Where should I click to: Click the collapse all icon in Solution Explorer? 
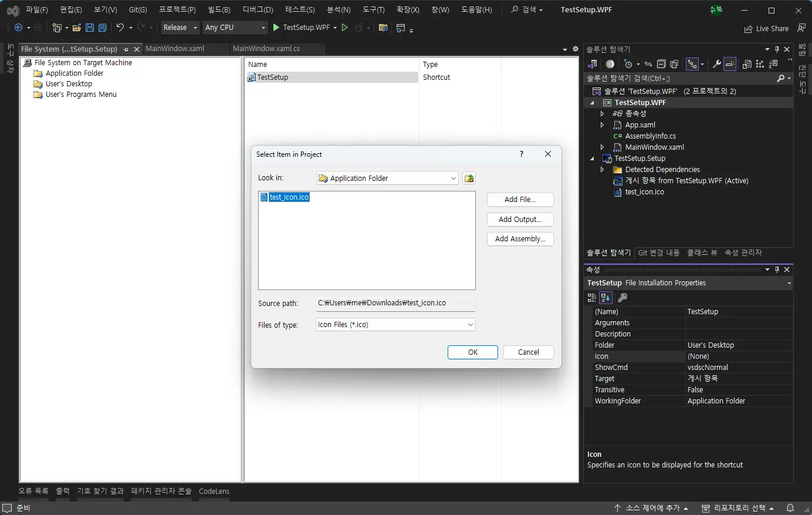[661, 64]
